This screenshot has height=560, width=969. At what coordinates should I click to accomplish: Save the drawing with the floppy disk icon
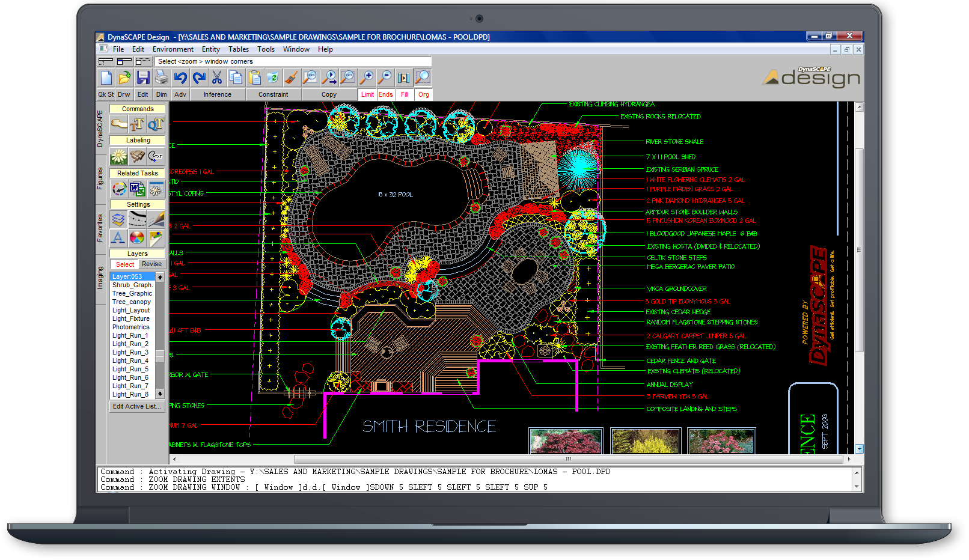tap(143, 78)
